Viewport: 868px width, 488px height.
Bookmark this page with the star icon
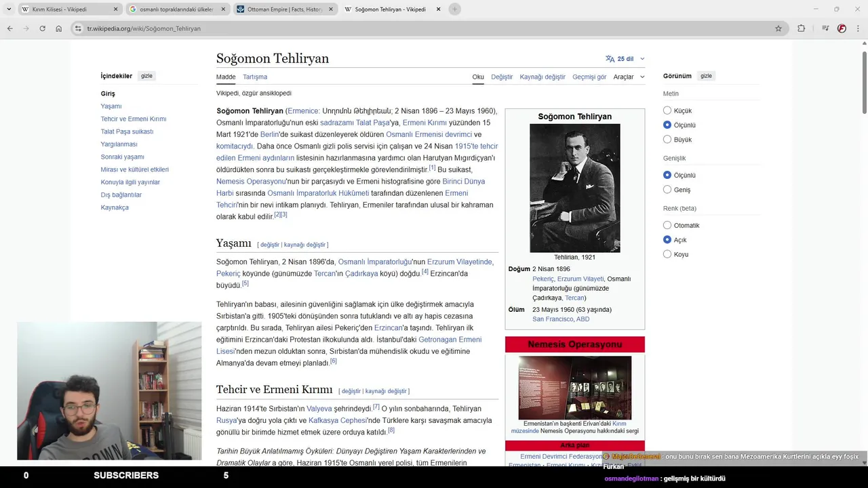click(x=778, y=28)
